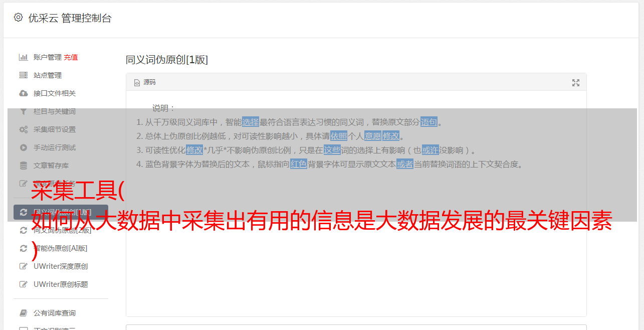Click the gears icon beside 采集细节设置

click(x=23, y=129)
